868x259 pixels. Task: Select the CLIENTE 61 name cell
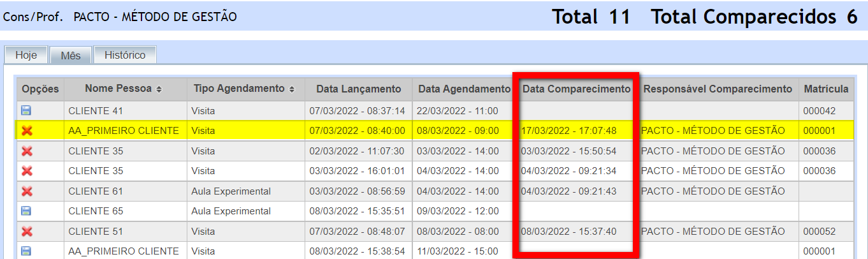click(x=96, y=191)
